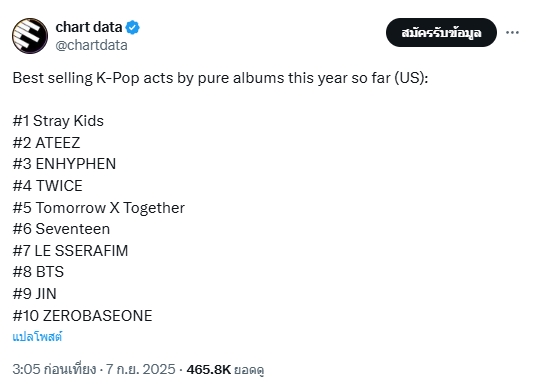Click the #10 ZEROBASEONE line

point(82,316)
